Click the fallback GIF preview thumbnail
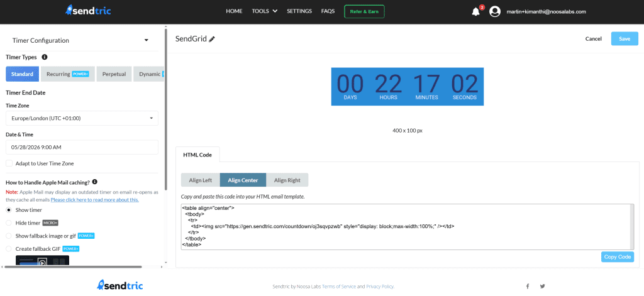This screenshot has height=296, width=644. [x=42, y=260]
